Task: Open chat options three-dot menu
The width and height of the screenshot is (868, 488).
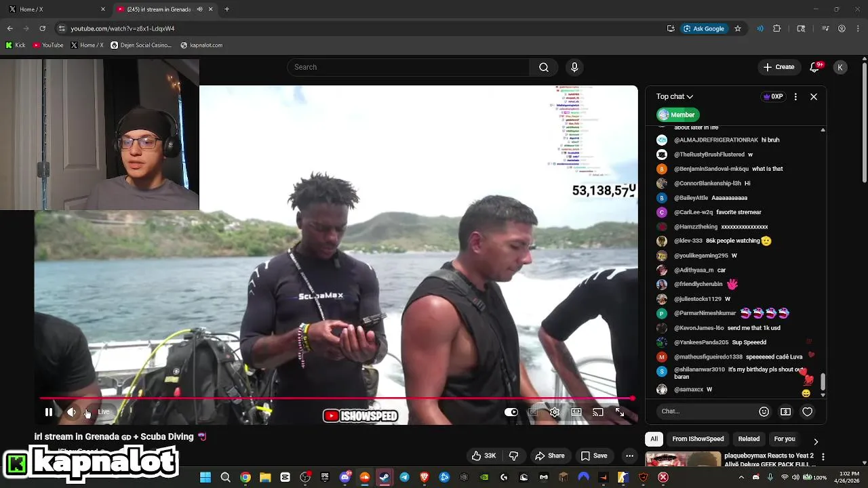Action: tap(795, 97)
